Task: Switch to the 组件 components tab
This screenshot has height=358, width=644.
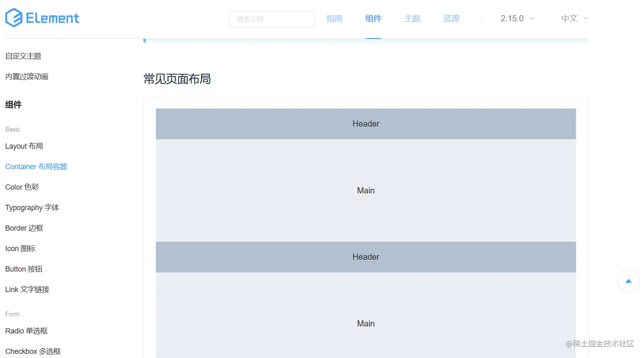Action: tap(373, 18)
